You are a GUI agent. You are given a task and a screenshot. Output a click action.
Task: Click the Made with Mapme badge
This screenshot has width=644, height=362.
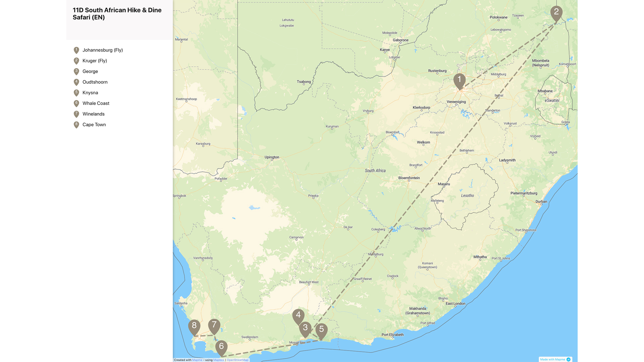click(555, 359)
